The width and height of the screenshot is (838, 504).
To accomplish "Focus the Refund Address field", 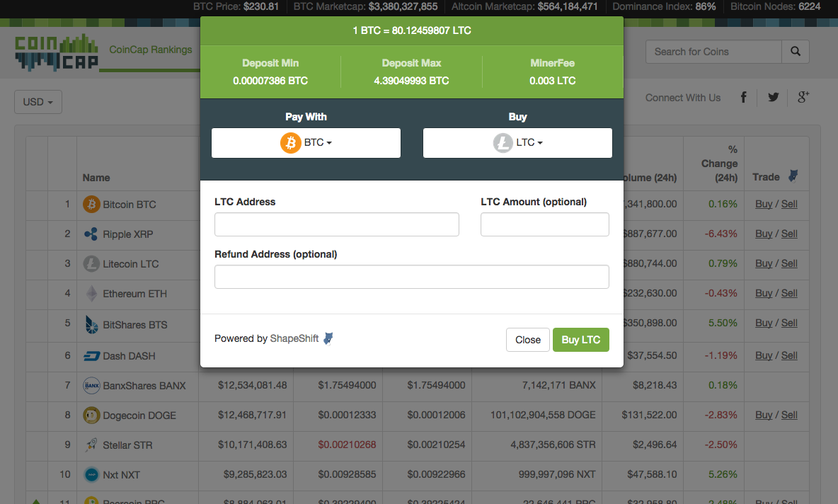I will point(411,277).
